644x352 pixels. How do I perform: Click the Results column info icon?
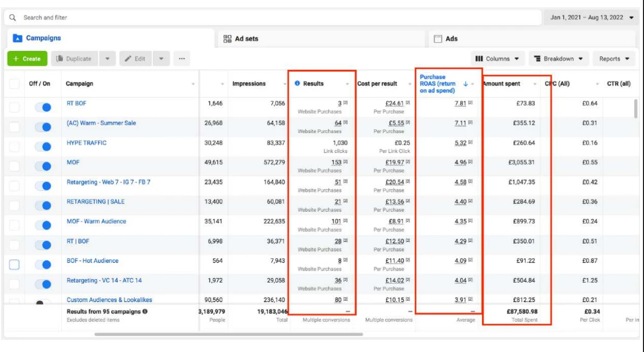coord(297,84)
